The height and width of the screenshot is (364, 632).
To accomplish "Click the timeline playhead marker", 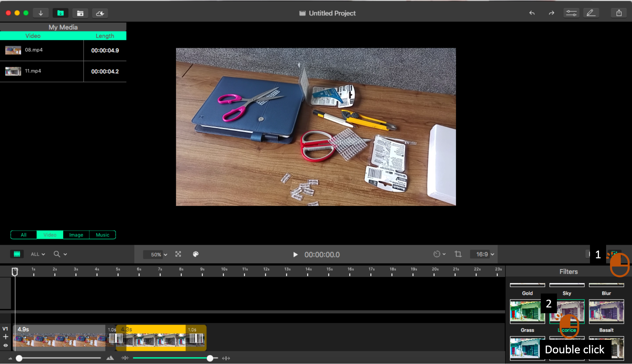I will pyautogui.click(x=15, y=272).
